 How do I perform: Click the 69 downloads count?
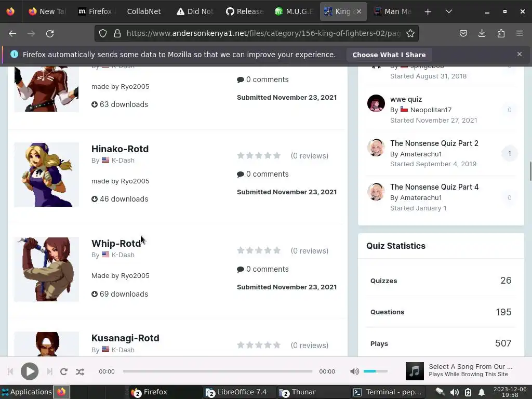(x=120, y=294)
